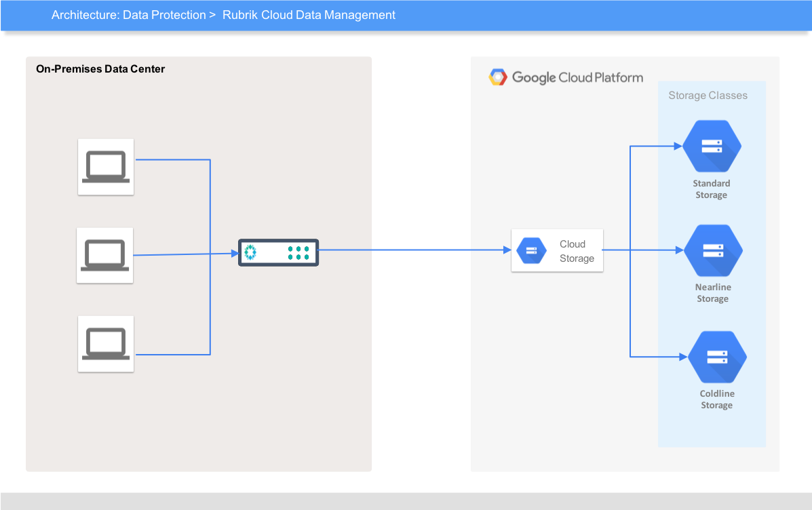The image size is (812, 510).
Task: Select the top laptop icon
Action: 106,167
